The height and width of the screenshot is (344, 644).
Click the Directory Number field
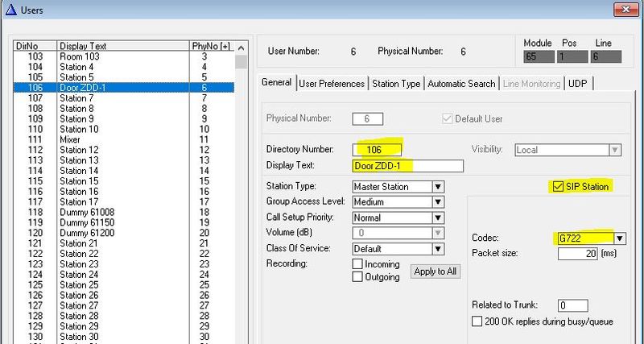pyautogui.click(x=376, y=150)
